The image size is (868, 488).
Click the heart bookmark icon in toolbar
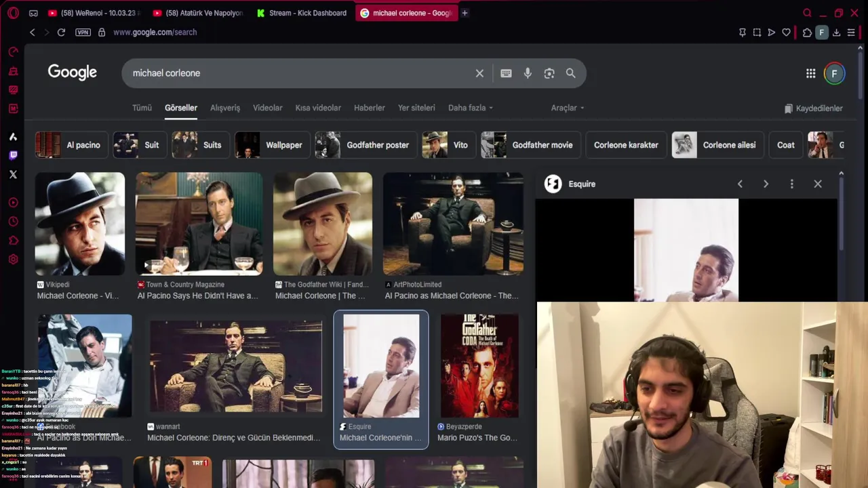[x=786, y=32]
